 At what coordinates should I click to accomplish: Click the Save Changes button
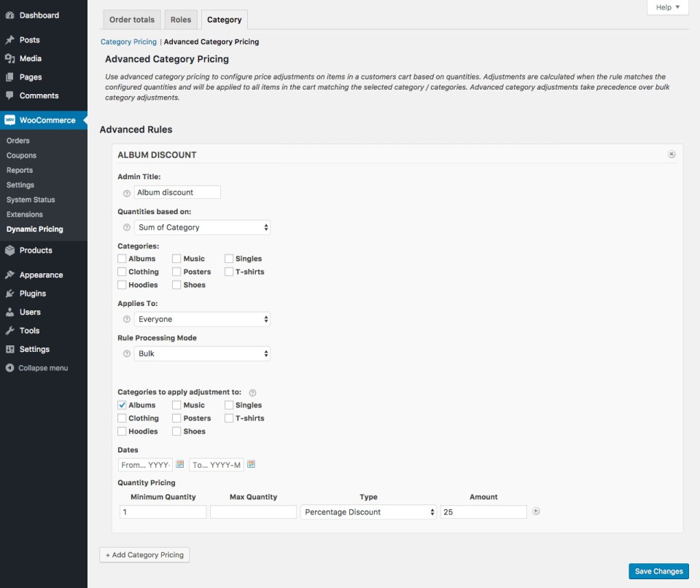[658, 571]
